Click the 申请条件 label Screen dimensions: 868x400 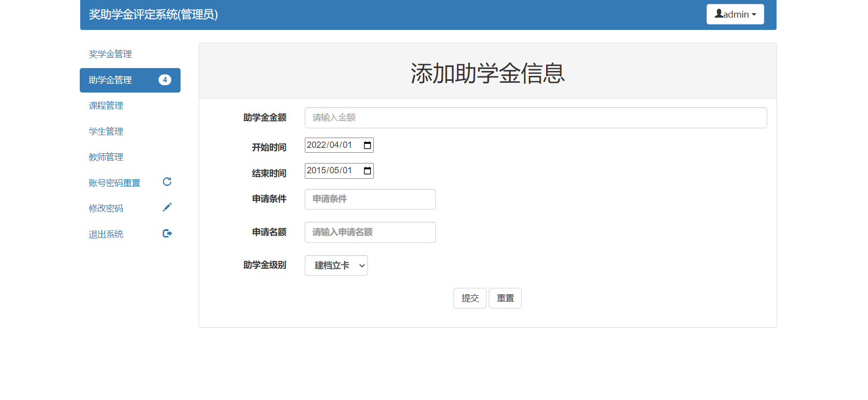coord(269,199)
